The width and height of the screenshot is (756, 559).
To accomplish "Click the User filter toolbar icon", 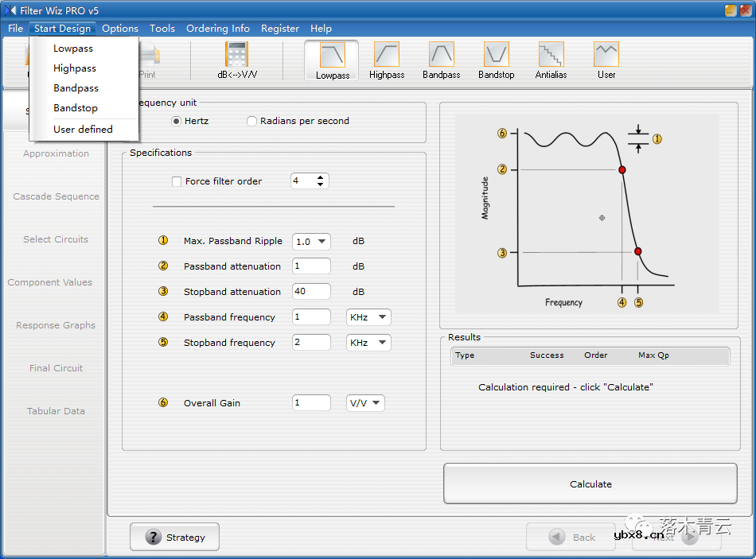I will click(x=606, y=60).
